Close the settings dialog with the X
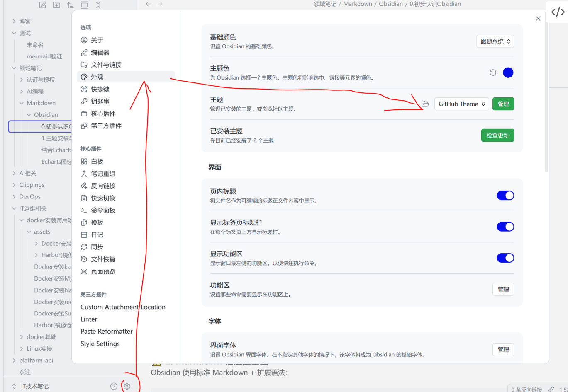The height and width of the screenshot is (392, 568). click(x=538, y=19)
